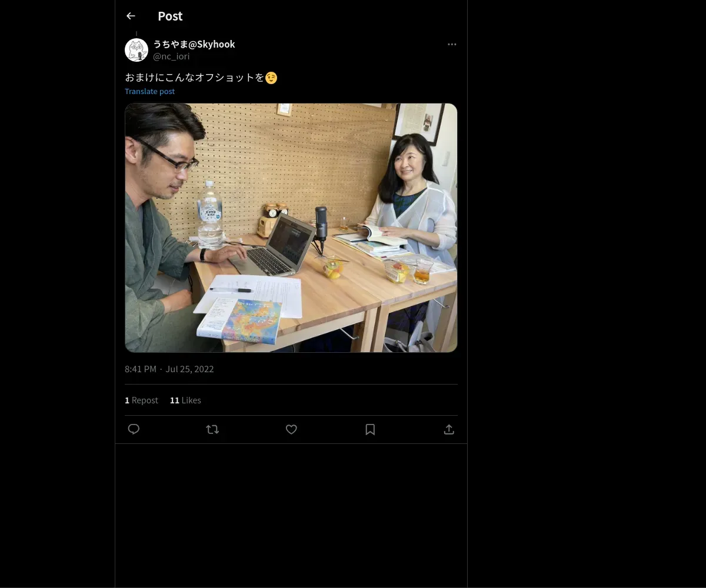
Task: Open the うちやま@Skyhook profile avatar
Action: pyautogui.click(x=136, y=51)
